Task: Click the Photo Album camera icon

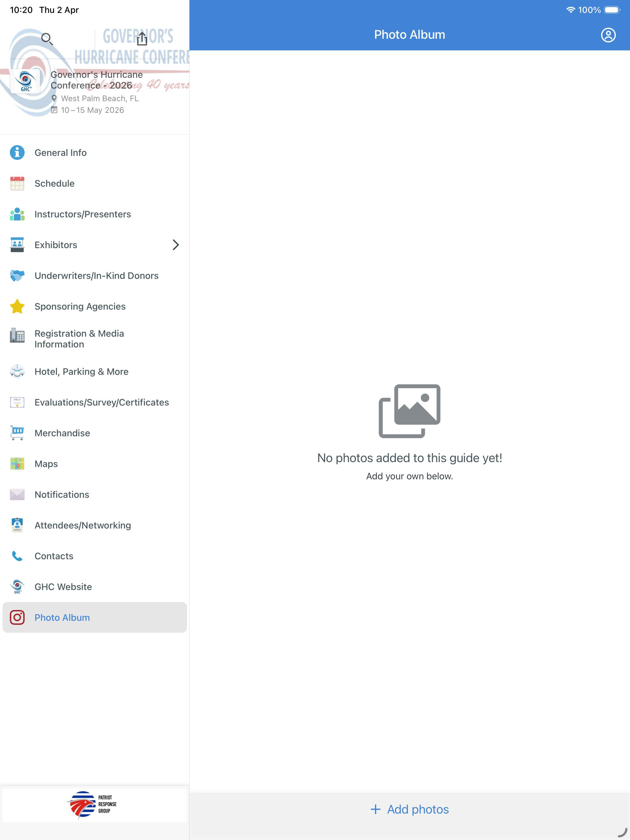Action: [17, 617]
